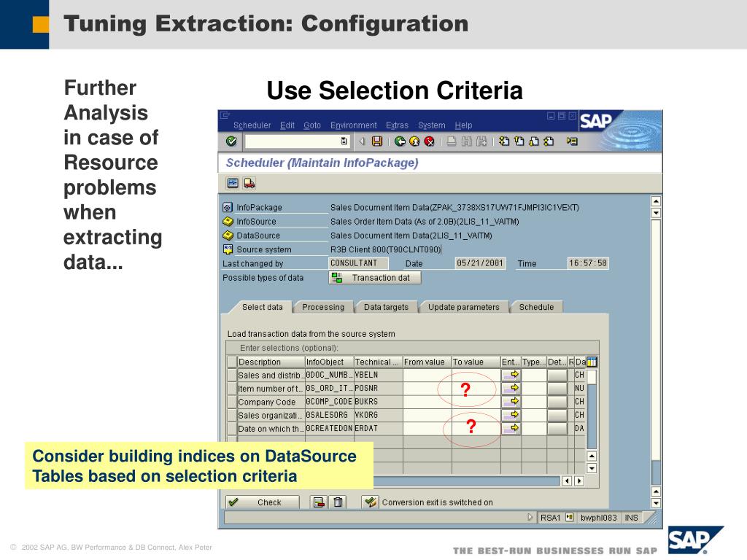Click the Transaction dat button
Viewport: 747px width, 560px height.
click(375, 278)
